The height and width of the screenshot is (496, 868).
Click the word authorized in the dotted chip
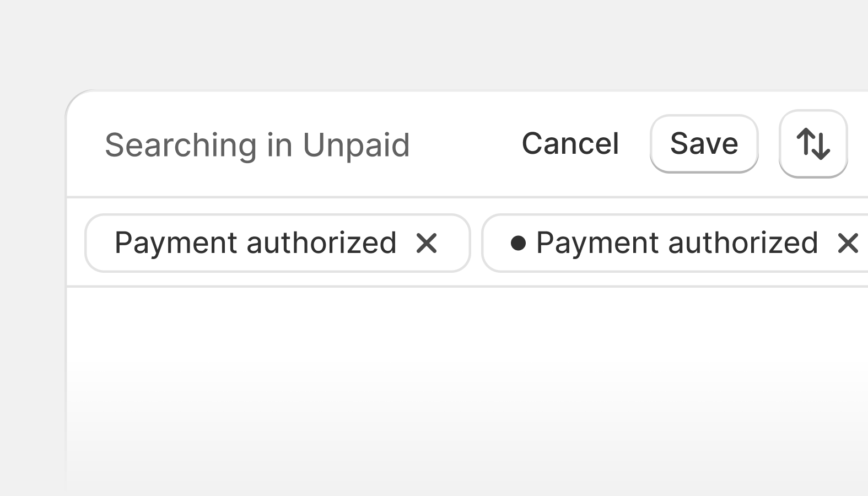pyautogui.click(x=743, y=242)
